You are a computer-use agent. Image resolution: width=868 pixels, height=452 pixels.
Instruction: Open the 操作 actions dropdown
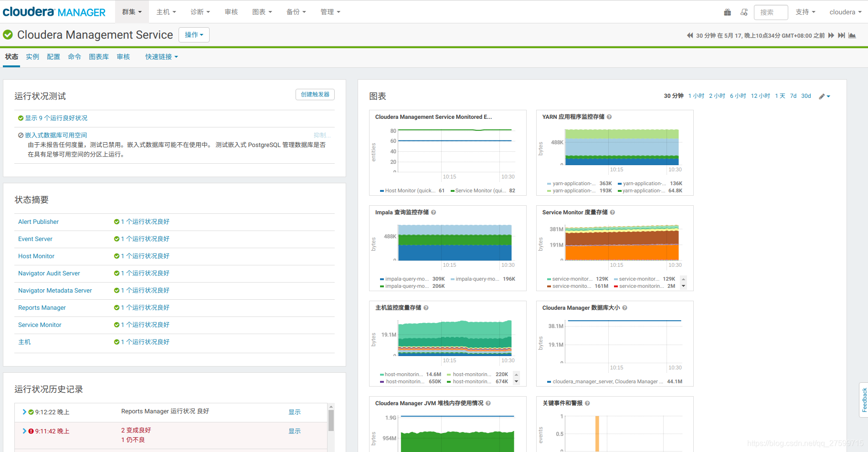click(194, 35)
